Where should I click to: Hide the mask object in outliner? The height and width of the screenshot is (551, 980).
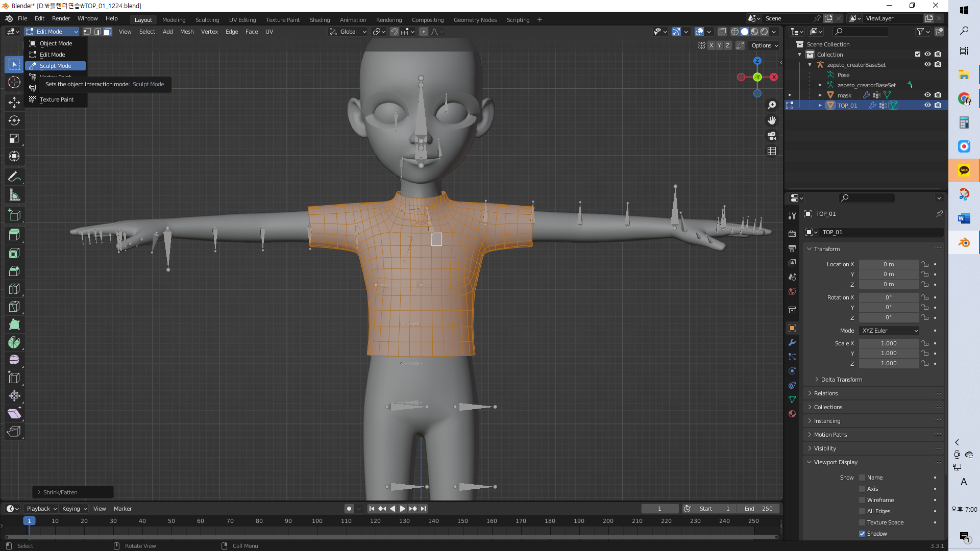coord(927,95)
